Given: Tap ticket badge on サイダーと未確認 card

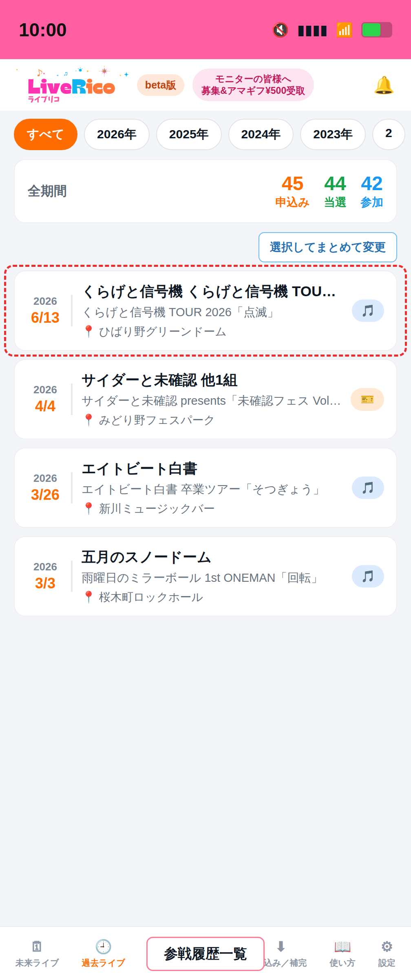Looking at the screenshot, I should click(x=367, y=399).
